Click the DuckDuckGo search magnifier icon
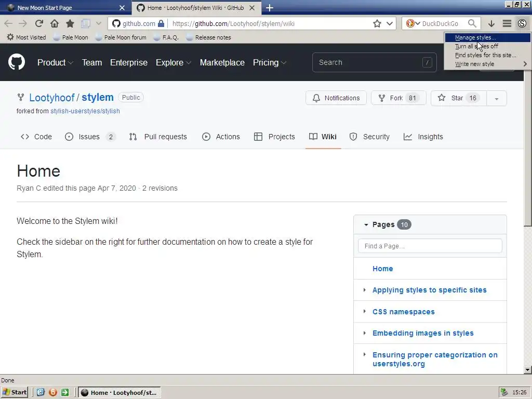Screen dimensions: 532x399 click(472, 23)
